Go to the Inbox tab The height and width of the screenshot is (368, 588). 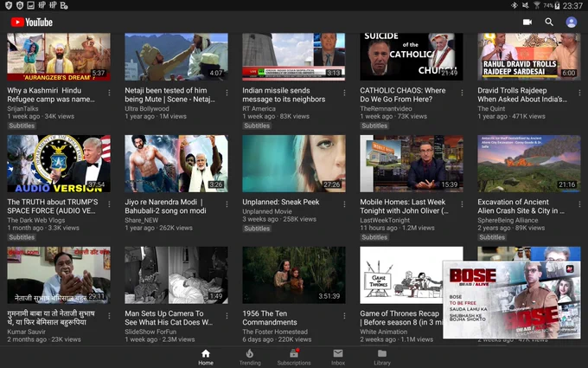(338, 357)
